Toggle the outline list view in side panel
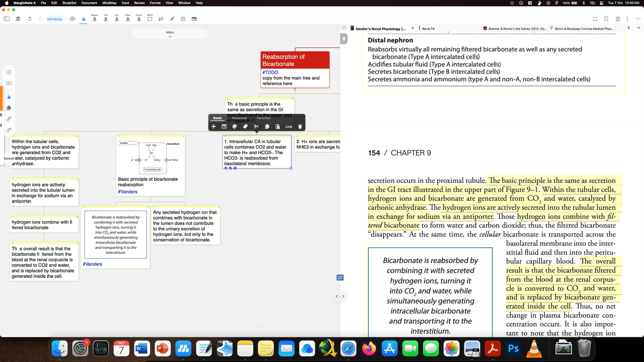Screen dimensions: 644x362 pos(9,72)
